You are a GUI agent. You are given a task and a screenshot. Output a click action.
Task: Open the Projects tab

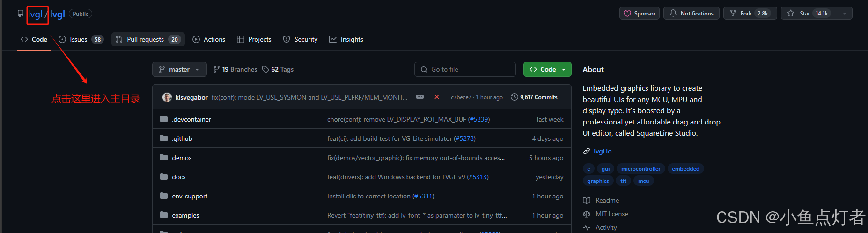point(254,39)
